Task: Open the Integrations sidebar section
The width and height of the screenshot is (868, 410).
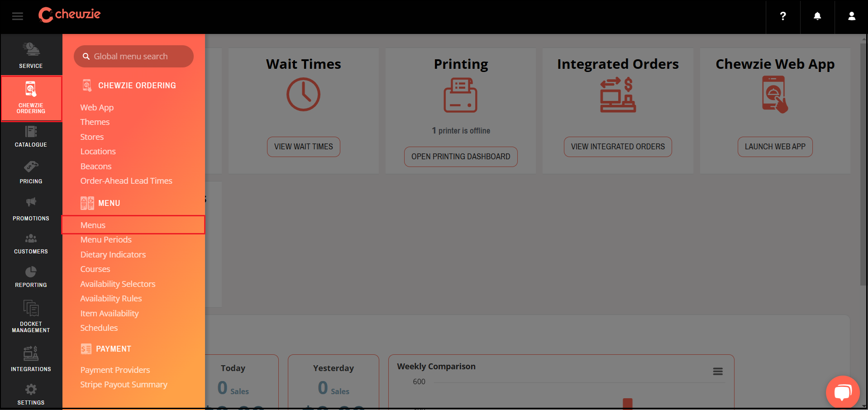Action: [31, 359]
